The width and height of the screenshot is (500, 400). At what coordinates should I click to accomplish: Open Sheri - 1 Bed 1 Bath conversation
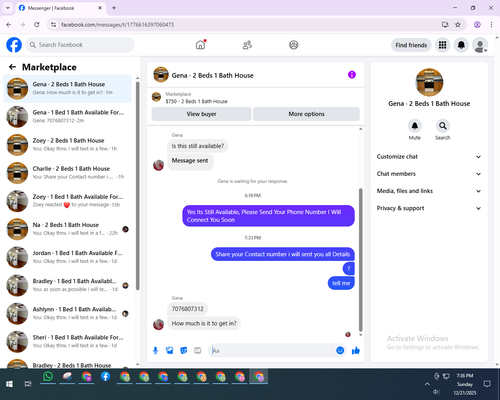point(67,341)
